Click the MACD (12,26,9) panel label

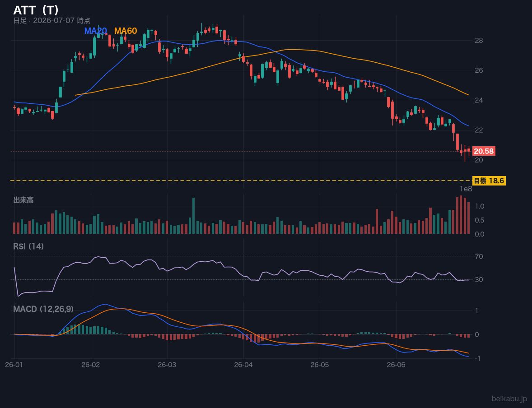pos(43,309)
